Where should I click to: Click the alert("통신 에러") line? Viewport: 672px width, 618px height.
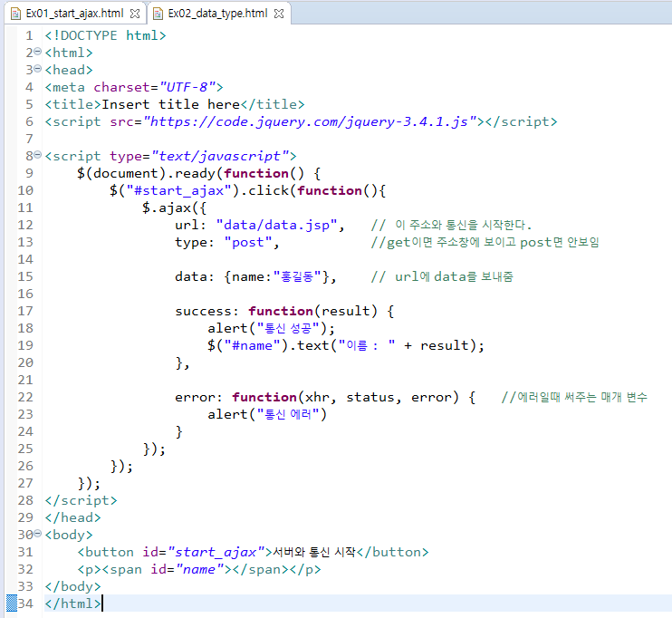click(x=267, y=414)
